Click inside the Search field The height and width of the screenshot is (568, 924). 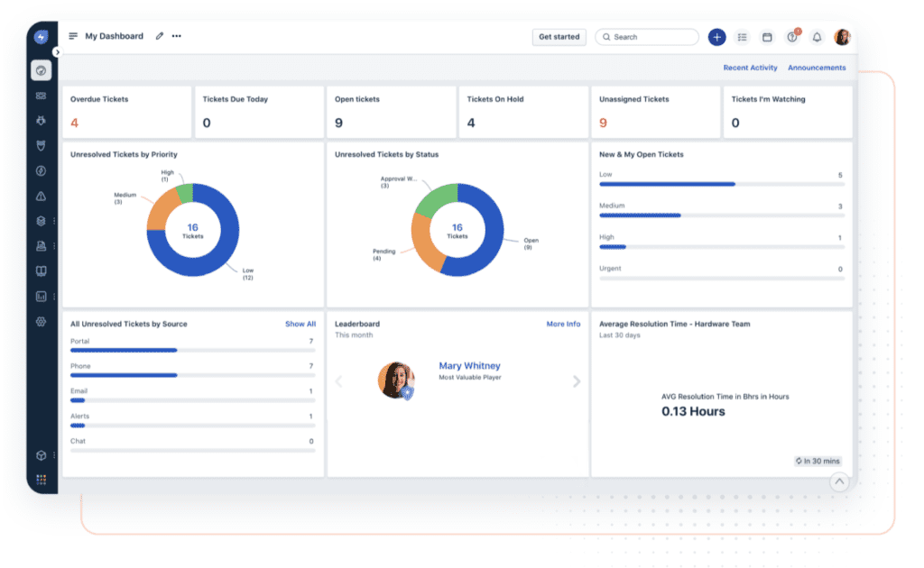[x=647, y=37]
